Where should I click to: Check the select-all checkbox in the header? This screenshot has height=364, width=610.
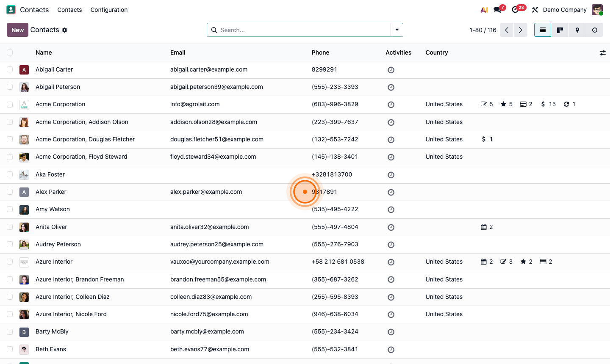coord(10,52)
